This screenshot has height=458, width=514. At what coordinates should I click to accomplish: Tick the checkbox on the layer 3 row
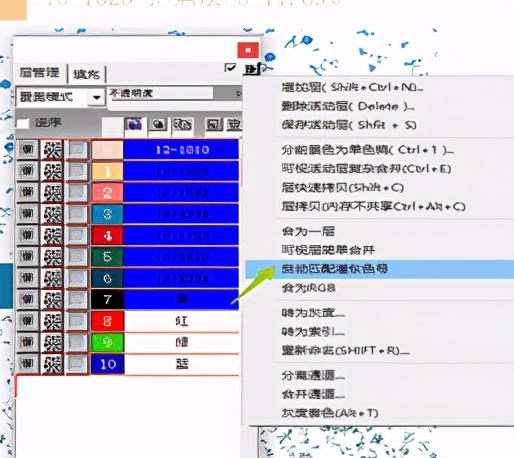point(77,214)
